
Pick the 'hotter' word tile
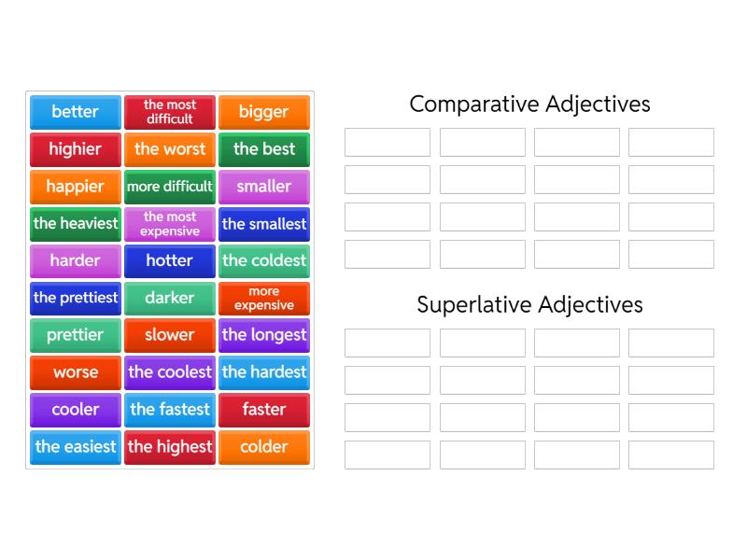[x=169, y=260]
